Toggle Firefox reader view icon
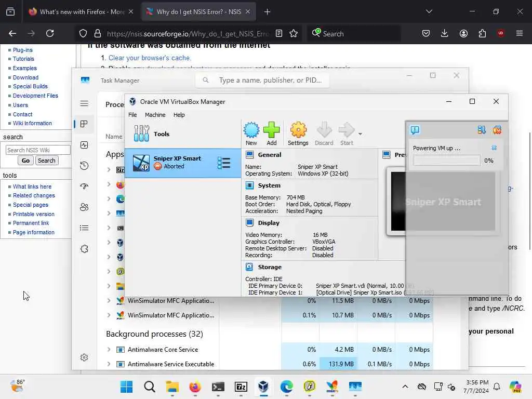This screenshot has height=399, width=532. click(x=279, y=33)
